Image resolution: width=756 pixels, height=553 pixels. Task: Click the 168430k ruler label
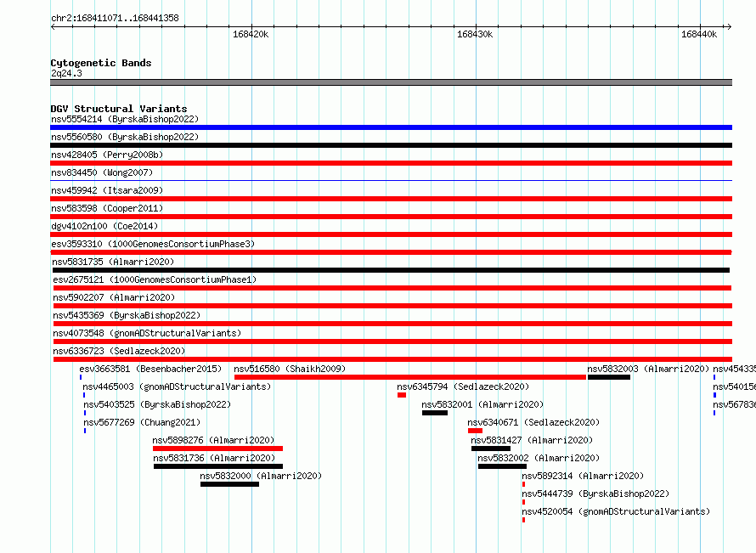click(x=475, y=34)
